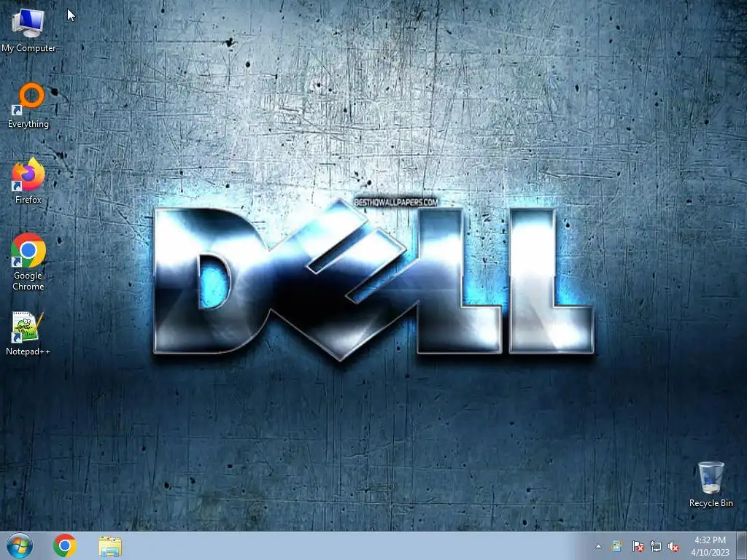The height and width of the screenshot is (560, 747).
Task: Open Windows Explorer from the taskbar
Action: (x=110, y=546)
